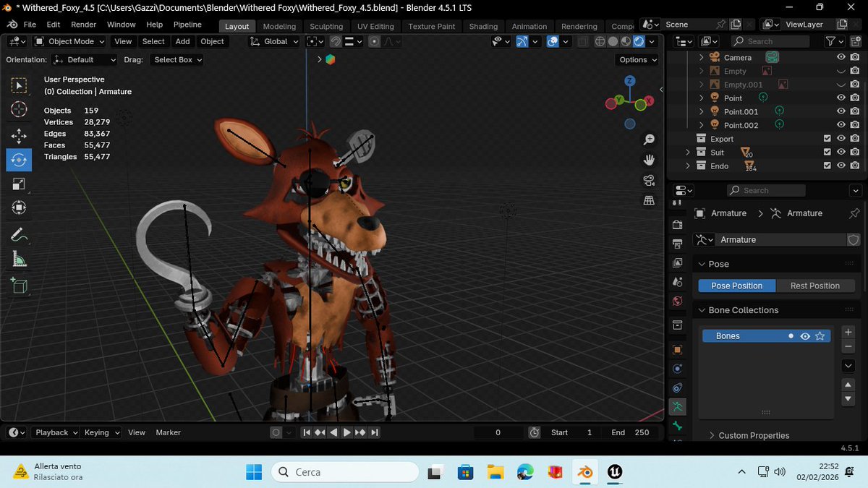Switch to the Sculpting workspace tab

point(326,26)
